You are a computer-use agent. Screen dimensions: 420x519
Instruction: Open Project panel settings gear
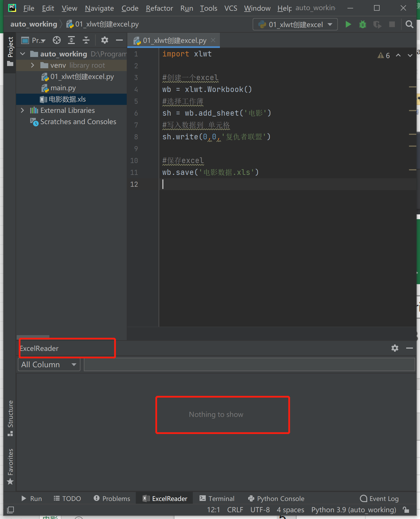tap(105, 40)
